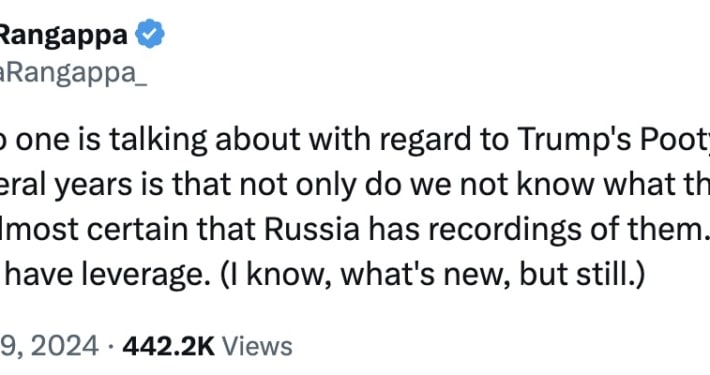
Task: Click the closing words 'but still.)'
Action: tap(582, 274)
